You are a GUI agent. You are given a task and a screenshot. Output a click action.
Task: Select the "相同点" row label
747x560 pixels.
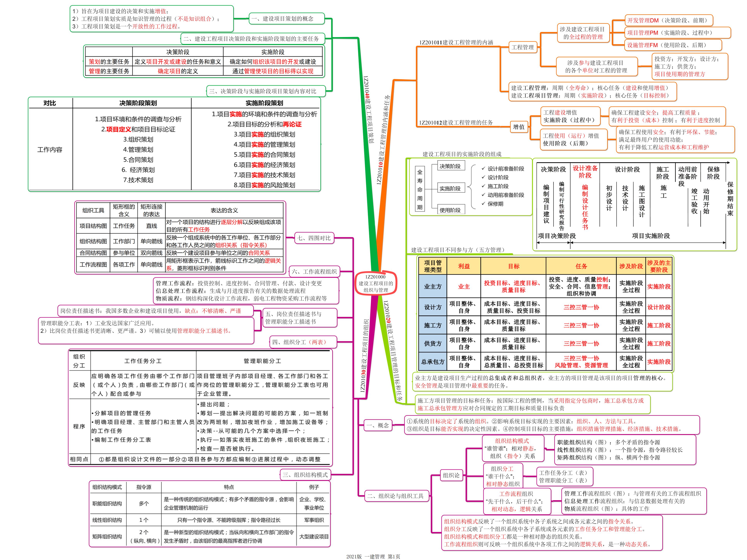[79, 459]
